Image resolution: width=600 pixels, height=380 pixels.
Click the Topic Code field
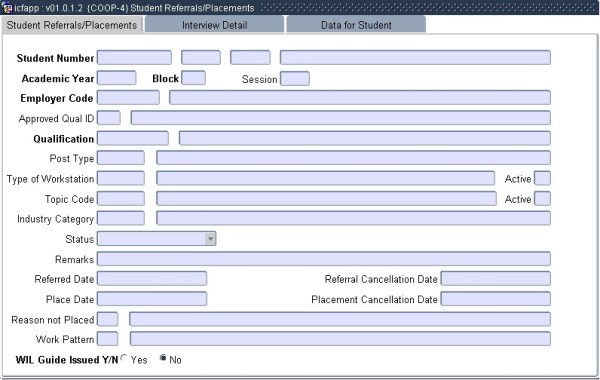121,199
